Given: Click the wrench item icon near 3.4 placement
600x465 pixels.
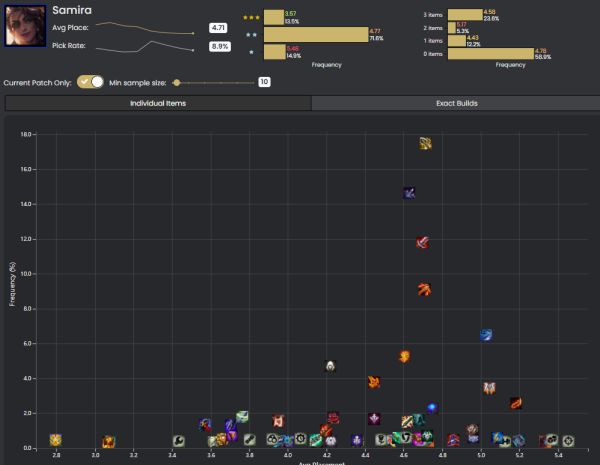Looking at the screenshot, I should pos(178,440).
